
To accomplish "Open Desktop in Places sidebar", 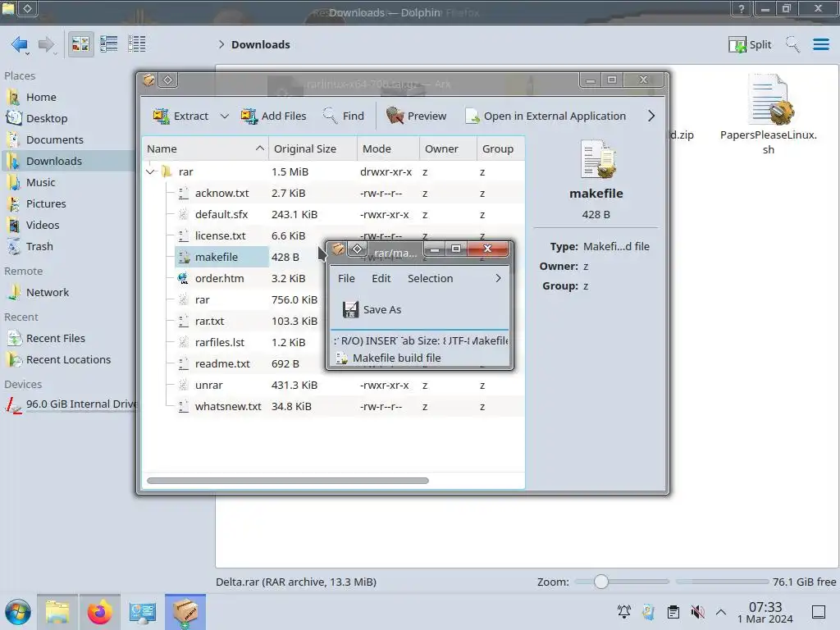I will (47, 118).
